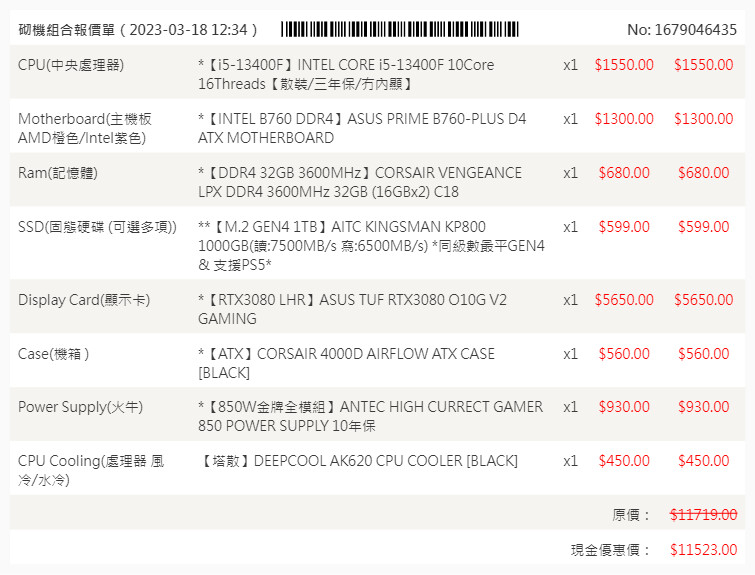The image size is (755, 575).
Task: Select the ASUS PRIME B760-PLUS D4 motherboard entry
Action: point(361,129)
